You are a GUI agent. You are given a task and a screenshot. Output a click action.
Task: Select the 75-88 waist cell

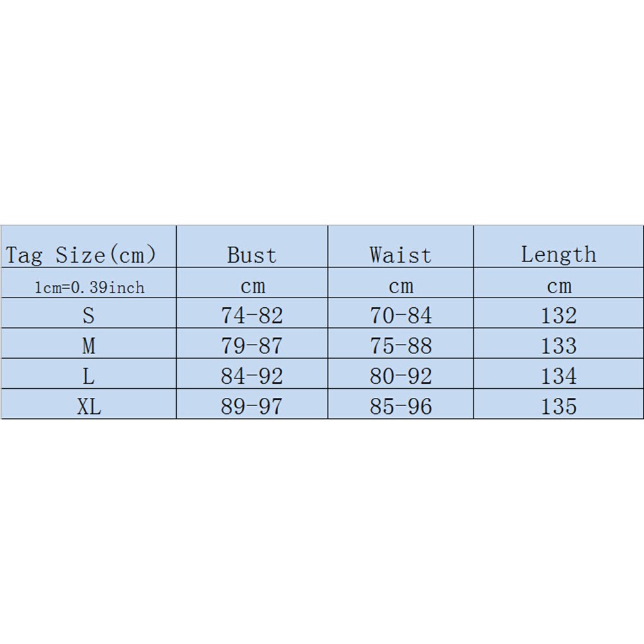(x=400, y=346)
